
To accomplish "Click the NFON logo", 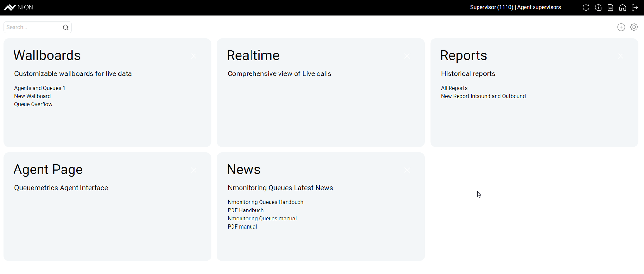I will 18,7.
